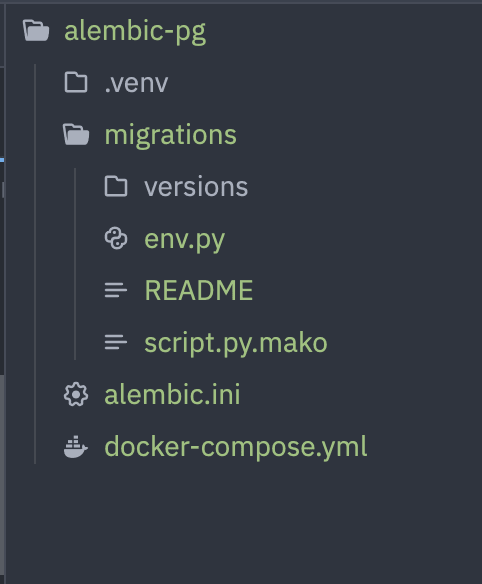
Task: Click the indent guide line under migrations
Action: click(x=75, y=264)
